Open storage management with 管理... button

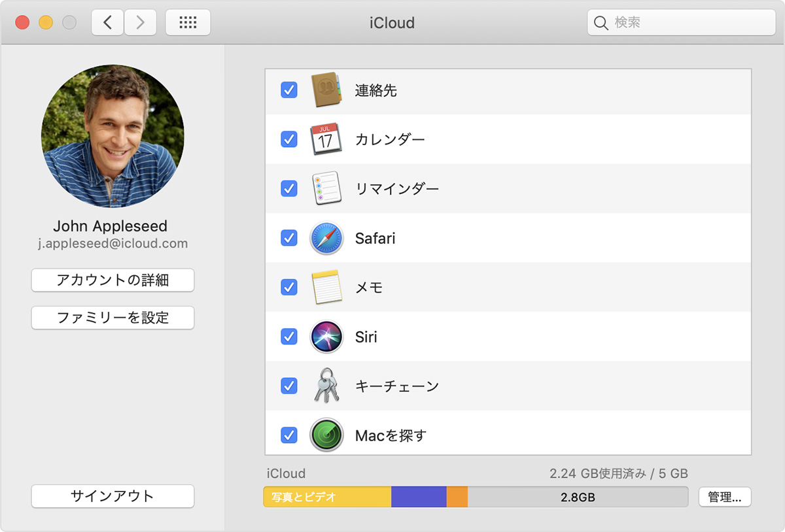[x=725, y=497]
